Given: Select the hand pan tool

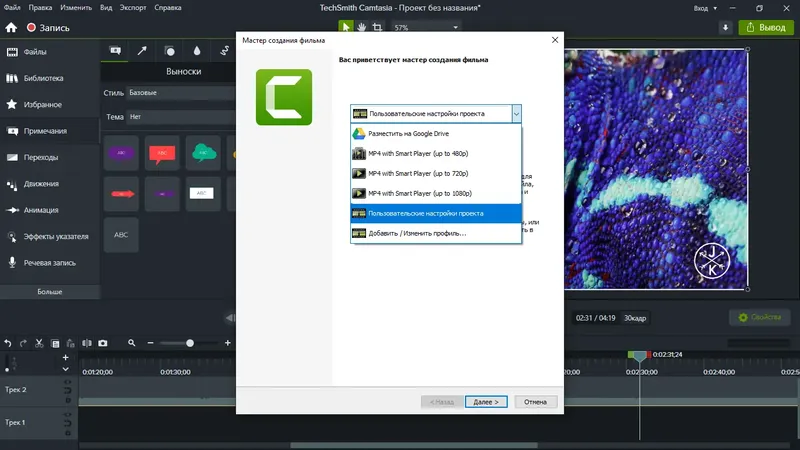Looking at the screenshot, I should click(361, 27).
